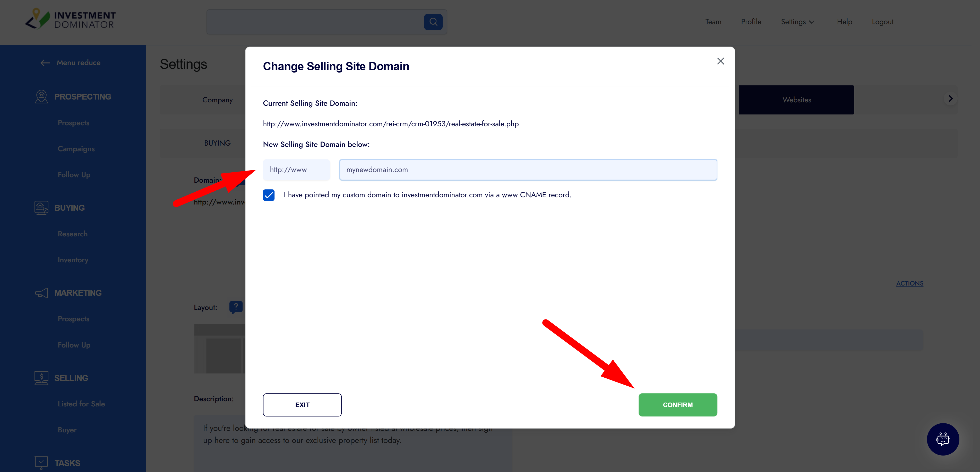Click the Prospecting section icon

[41, 96]
